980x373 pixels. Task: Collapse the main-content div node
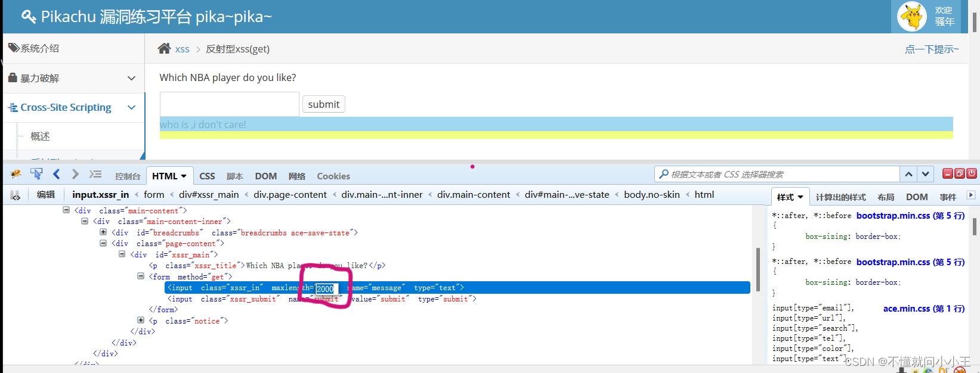point(66,210)
